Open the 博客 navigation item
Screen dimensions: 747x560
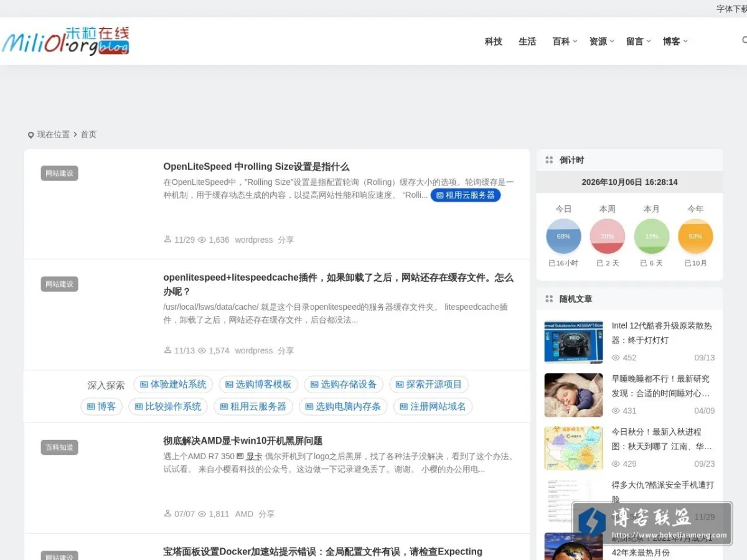click(x=672, y=41)
